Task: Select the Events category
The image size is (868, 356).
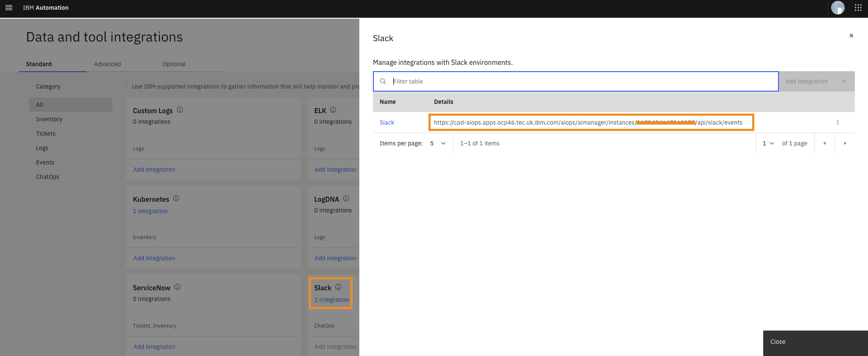Action: coord(45,162)
